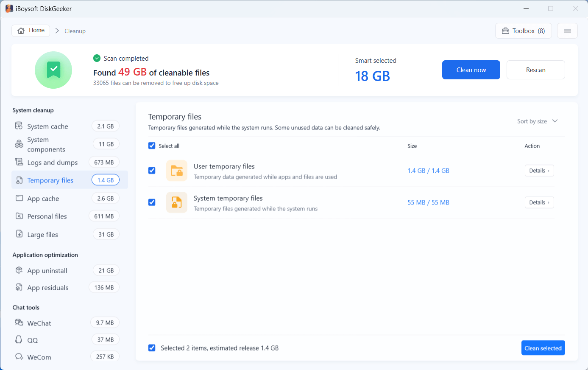Image resolution: width=588 pixels, height=370 pixels.
Task: Click the 611 MB Personal files badge
Action: point(104,216)
